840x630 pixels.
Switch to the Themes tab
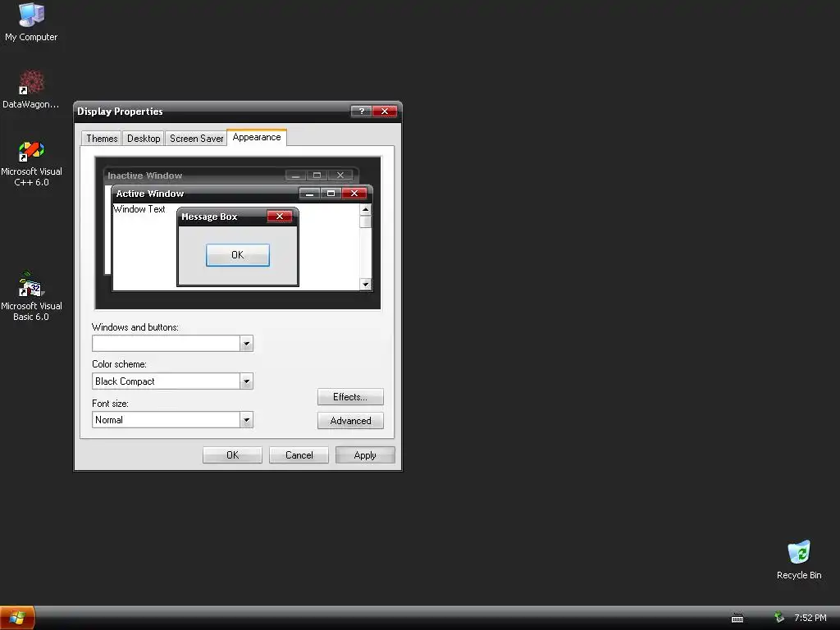pos(101,138)
